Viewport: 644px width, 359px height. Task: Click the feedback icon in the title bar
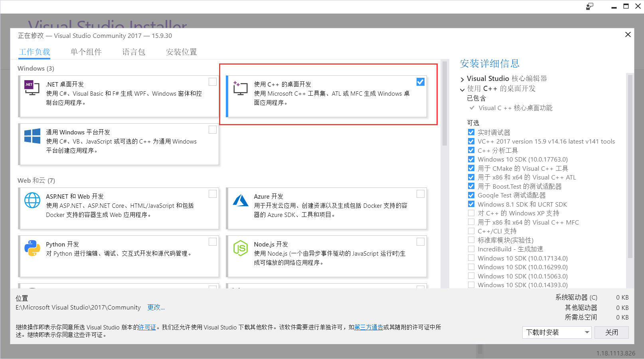tap(590, 6)
